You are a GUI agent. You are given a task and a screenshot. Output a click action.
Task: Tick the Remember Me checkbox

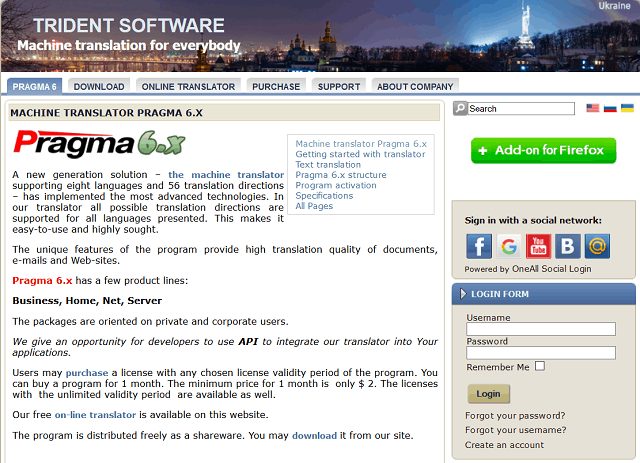[540, 366]
